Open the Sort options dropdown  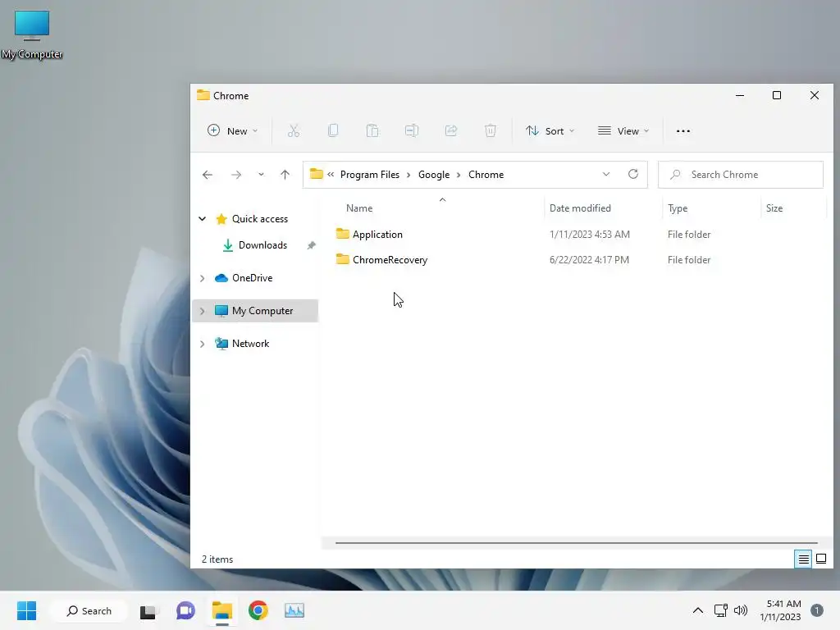click(x=550, y=131)
